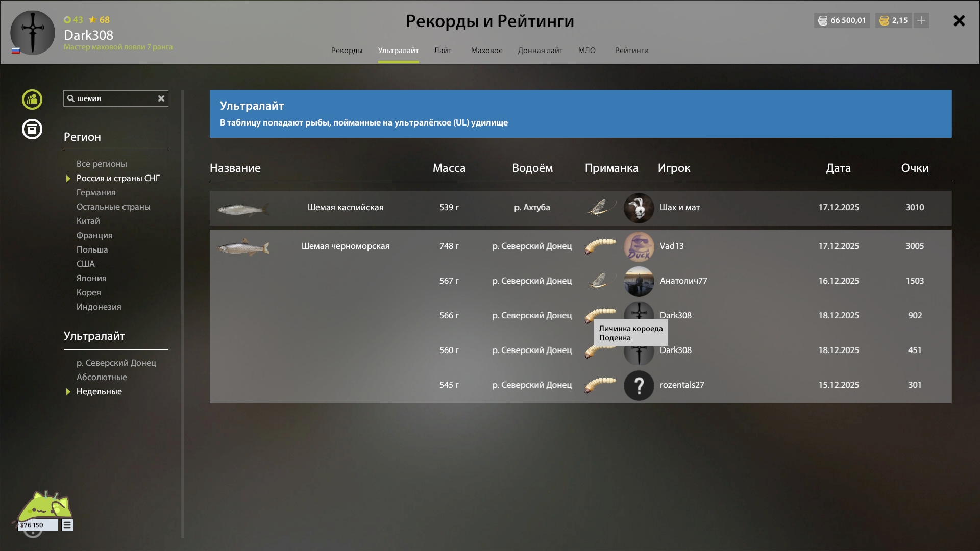Select Остальные страны region

pos(113,207)
